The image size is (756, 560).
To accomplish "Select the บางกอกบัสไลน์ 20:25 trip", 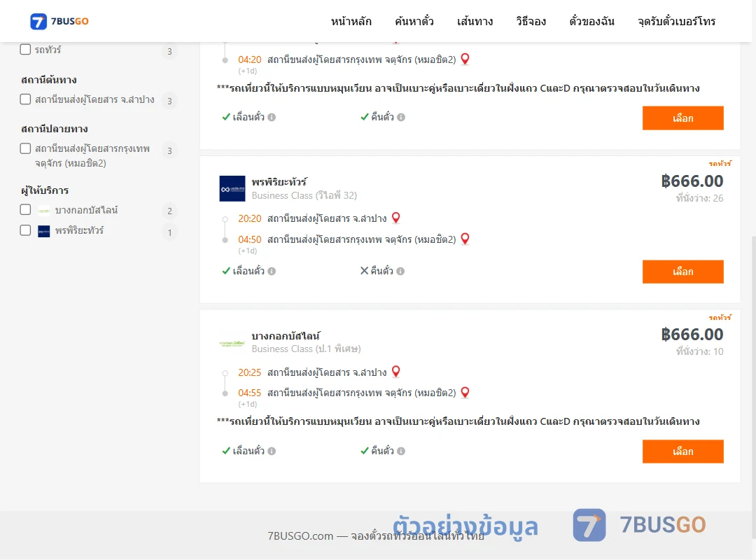I will [682, 451].
